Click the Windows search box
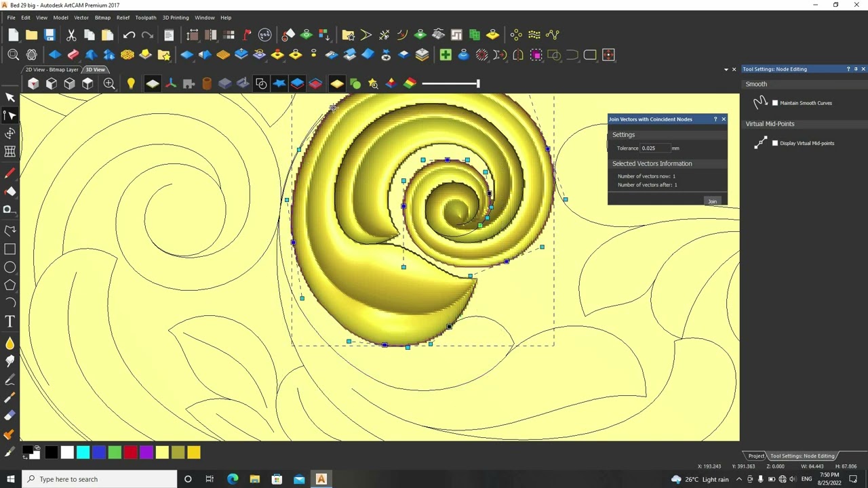868x488 pixels. 99,479
